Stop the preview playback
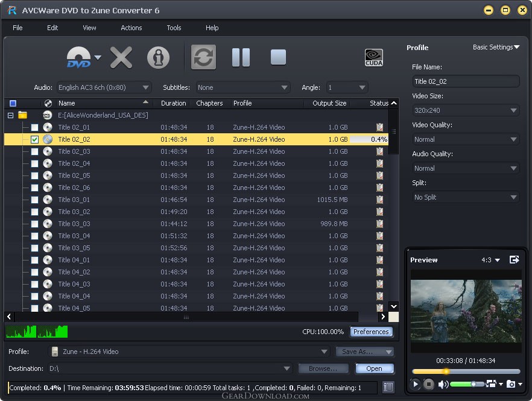This screenshot has width=532, height=401. [x=428, y=384]
